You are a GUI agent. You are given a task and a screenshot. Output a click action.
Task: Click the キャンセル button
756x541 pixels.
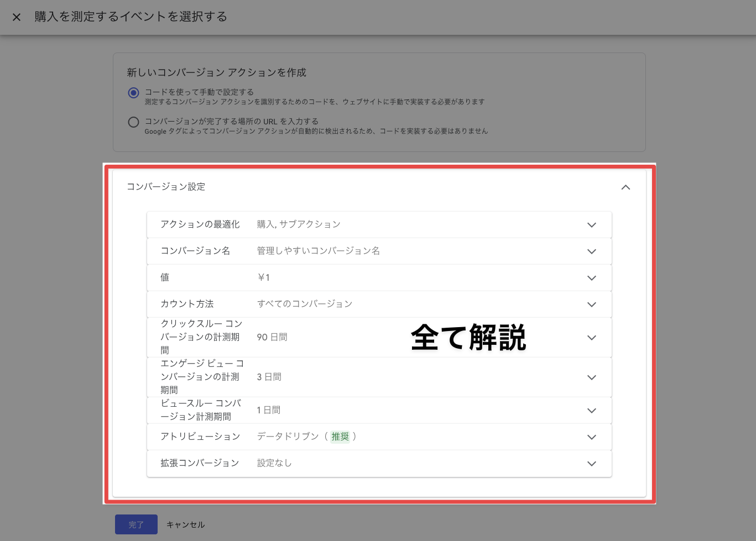click(x=186, y=524)
